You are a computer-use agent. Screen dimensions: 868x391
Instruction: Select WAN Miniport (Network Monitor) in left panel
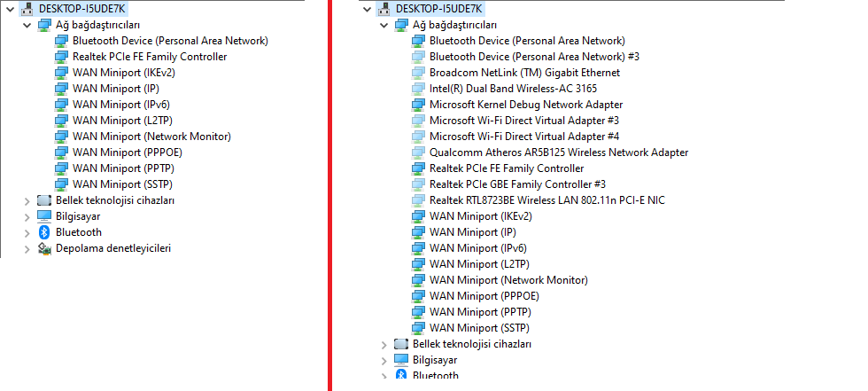coord(151,137)
